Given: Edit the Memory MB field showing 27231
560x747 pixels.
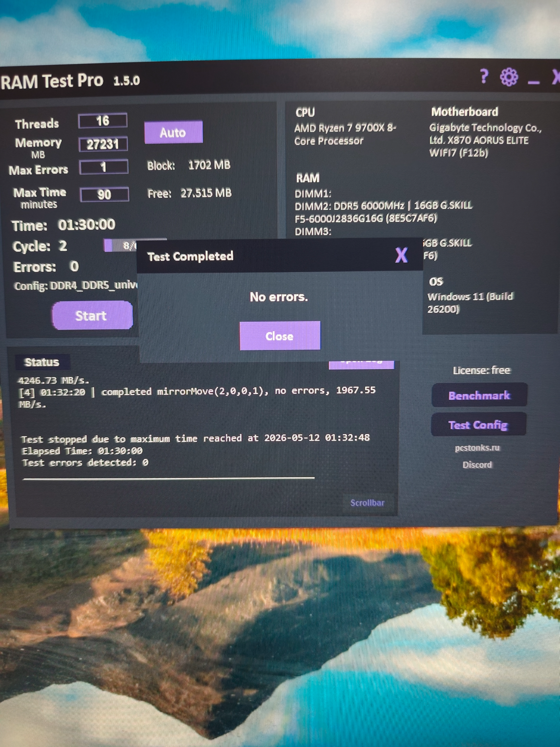Looking at the screenshot, I should point(103,144).
